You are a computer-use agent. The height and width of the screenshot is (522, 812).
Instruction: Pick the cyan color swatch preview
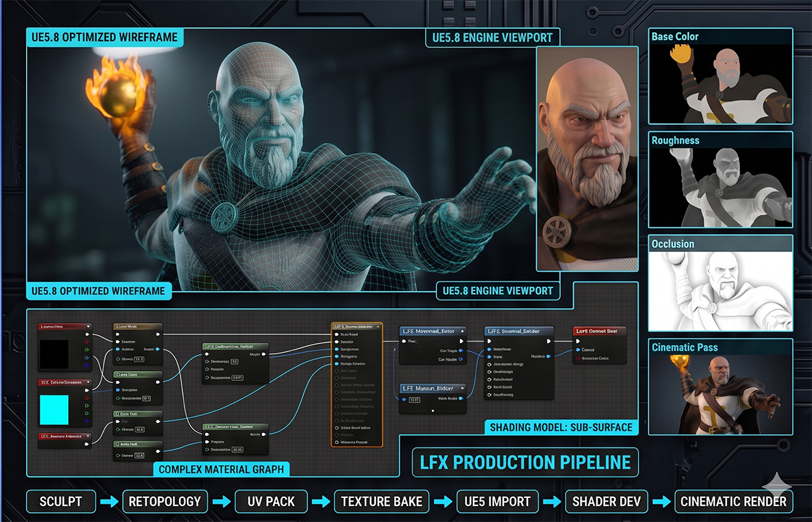[54, 410]
